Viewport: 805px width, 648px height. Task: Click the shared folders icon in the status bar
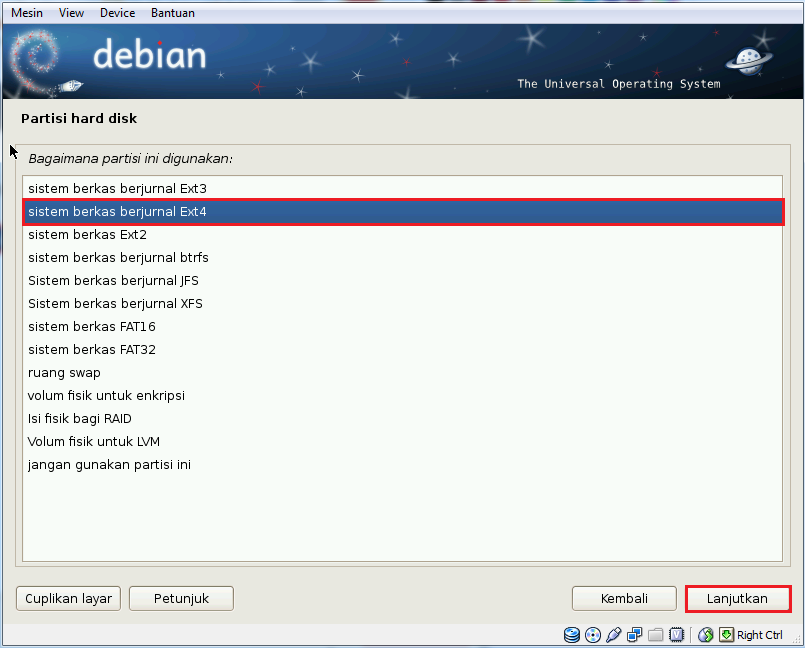tap(656, 634)
